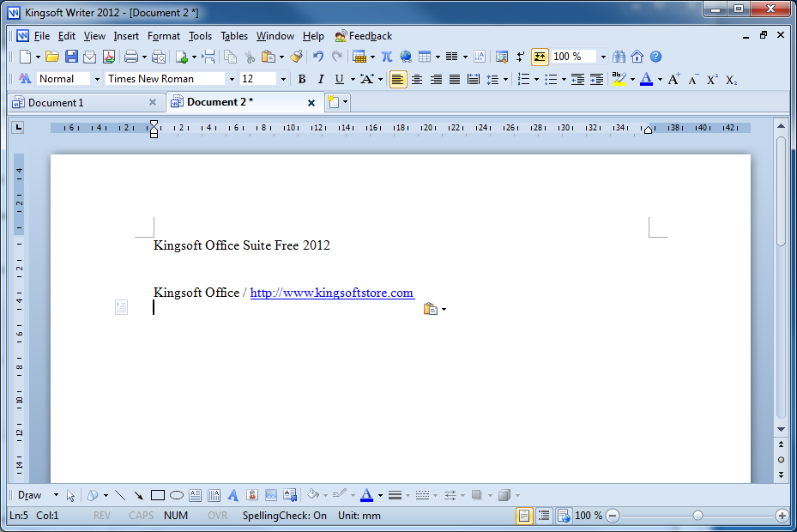Draw an arrow with the arrow tool
Viewport: 797px width, 532px height.
point(138,495)
